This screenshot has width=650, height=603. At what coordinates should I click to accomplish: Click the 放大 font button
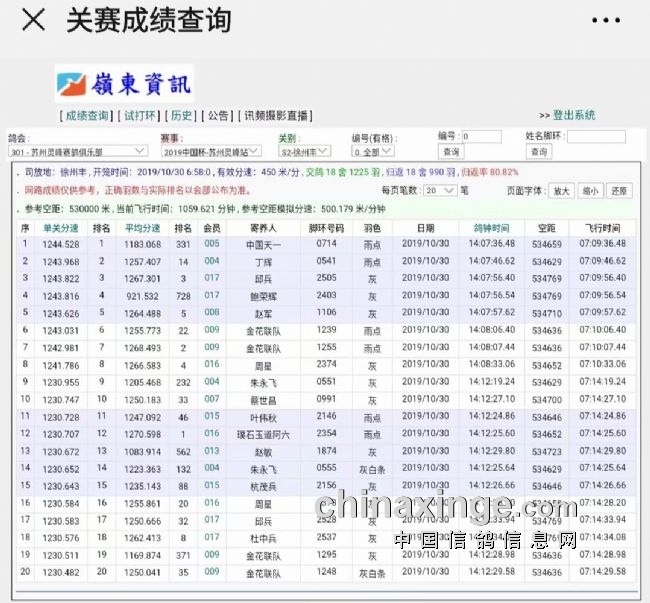pyautogui.click(x=561, y=191)
